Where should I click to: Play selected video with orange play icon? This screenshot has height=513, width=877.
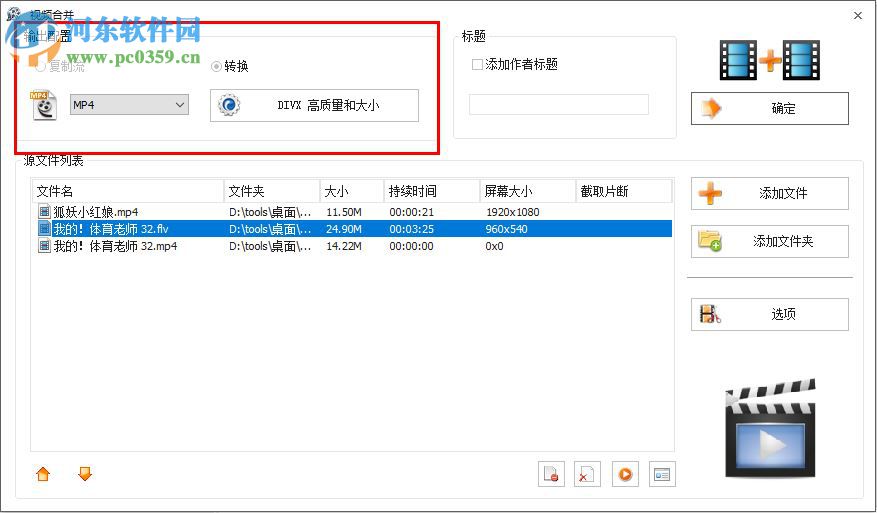(x=625, y=474)
